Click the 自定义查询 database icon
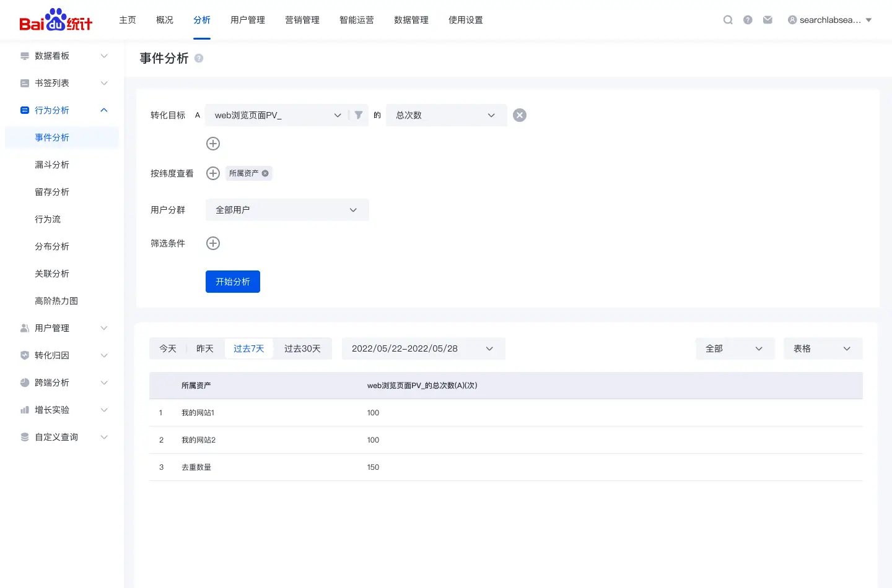The image size is (892, 588). pyautogui.click(x=25, y=437)
